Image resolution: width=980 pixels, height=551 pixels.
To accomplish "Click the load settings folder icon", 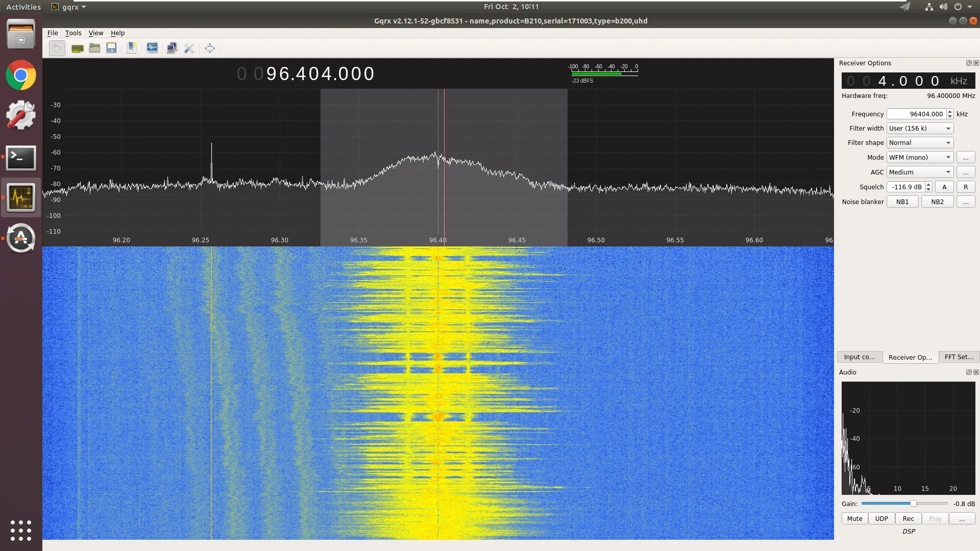I will (94, 48).
